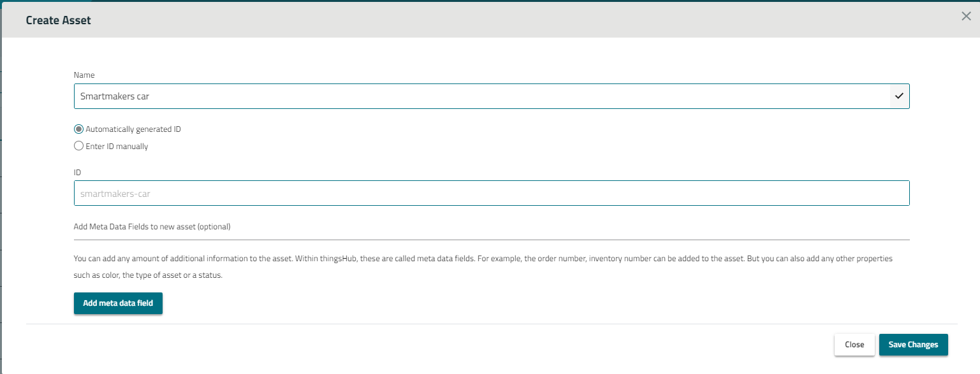The image size is (980, 374).
Task: Click the checkmark icon in Name field
Action: tap(899, 96)
